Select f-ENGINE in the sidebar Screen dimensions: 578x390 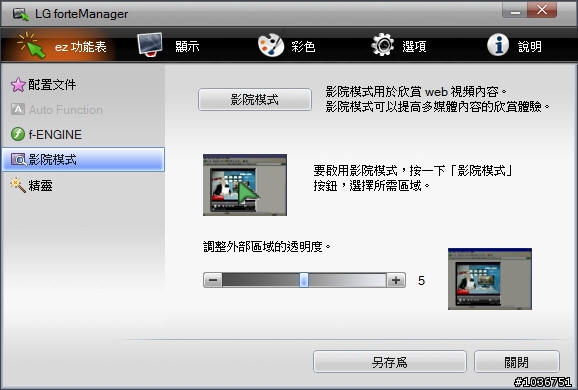83,134
